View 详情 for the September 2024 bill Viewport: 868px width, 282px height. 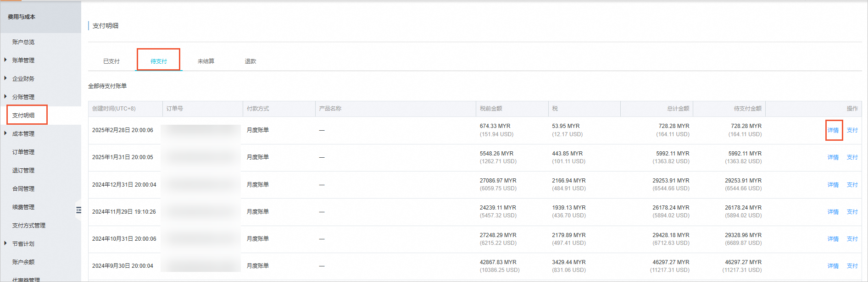pyautogui.click(x=833, y=266)
